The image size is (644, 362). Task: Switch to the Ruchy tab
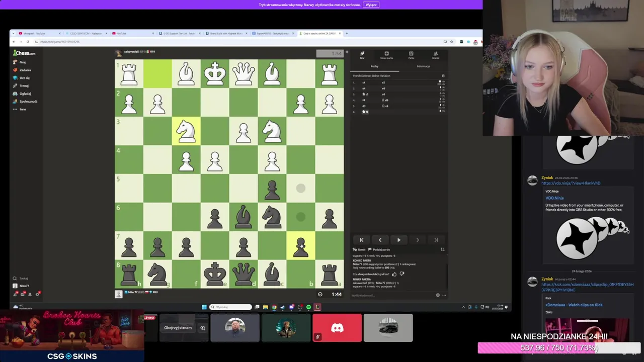(x=374, y=66)
